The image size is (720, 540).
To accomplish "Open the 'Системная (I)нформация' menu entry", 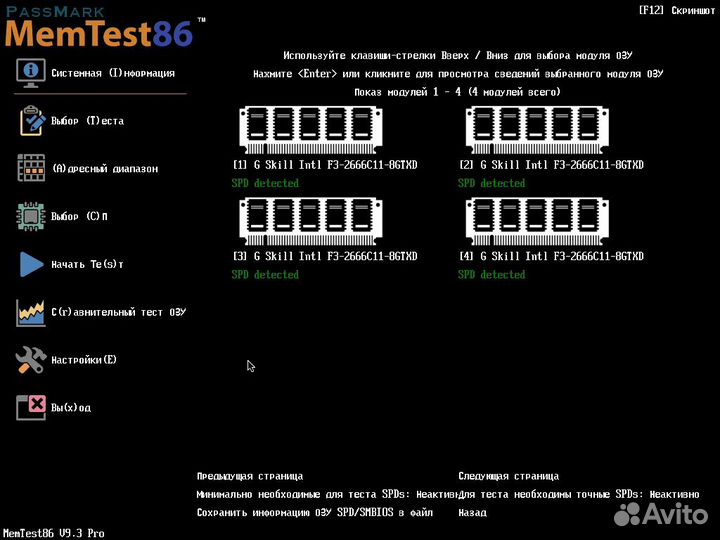I will pyautogui.click(x=113, y=73).
